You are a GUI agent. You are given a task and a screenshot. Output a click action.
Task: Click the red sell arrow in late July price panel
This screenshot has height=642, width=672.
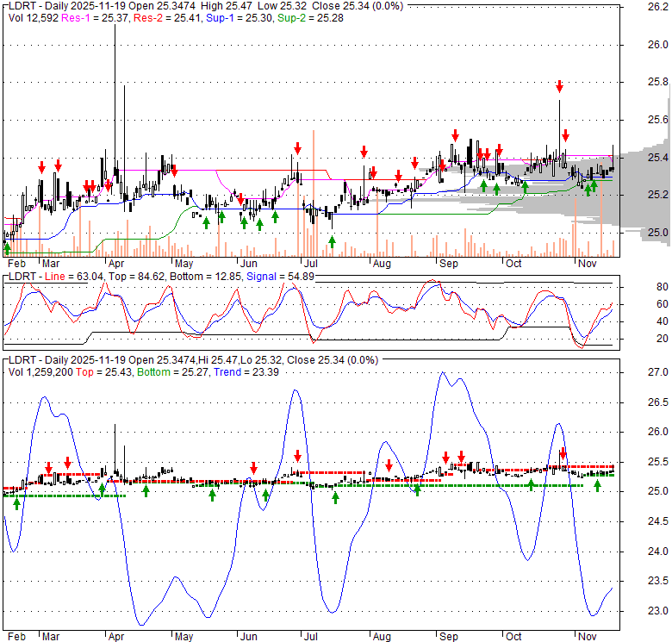coord(364,150)
